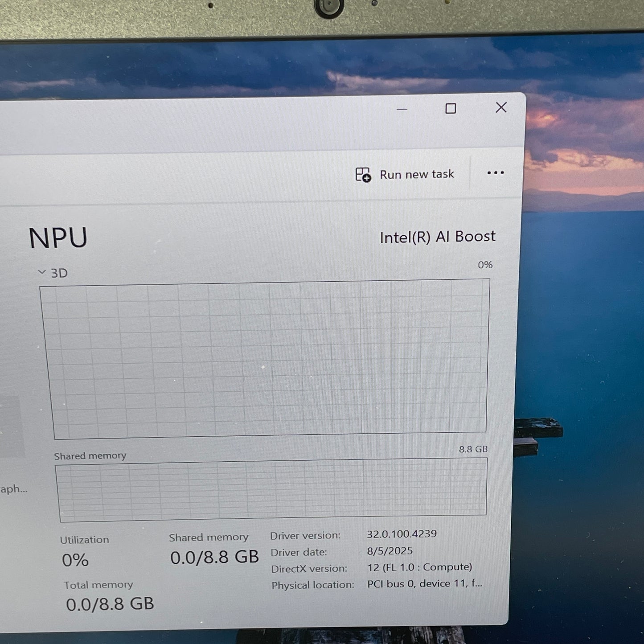Select the Driver date: label

pyautogui.click(x=299, y=552)
